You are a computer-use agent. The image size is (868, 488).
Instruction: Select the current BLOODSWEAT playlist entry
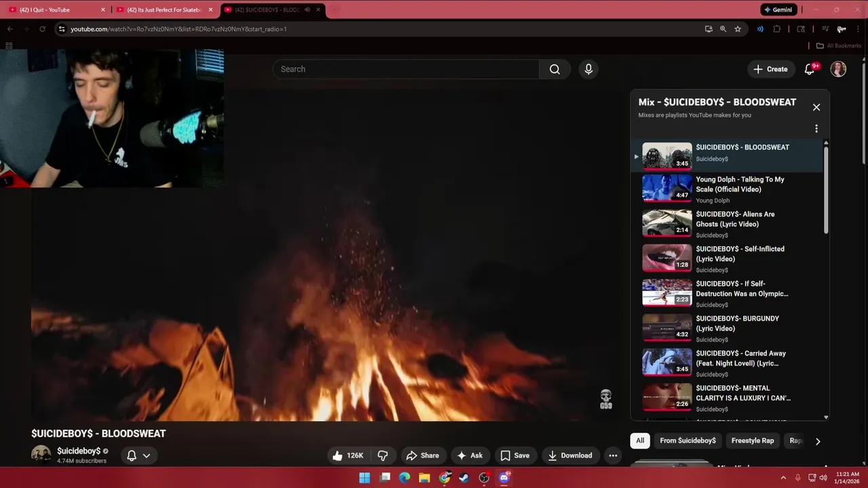click(726, 155)
